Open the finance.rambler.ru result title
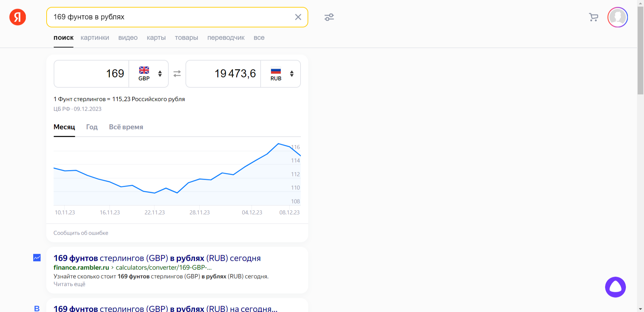 [157, 258]
